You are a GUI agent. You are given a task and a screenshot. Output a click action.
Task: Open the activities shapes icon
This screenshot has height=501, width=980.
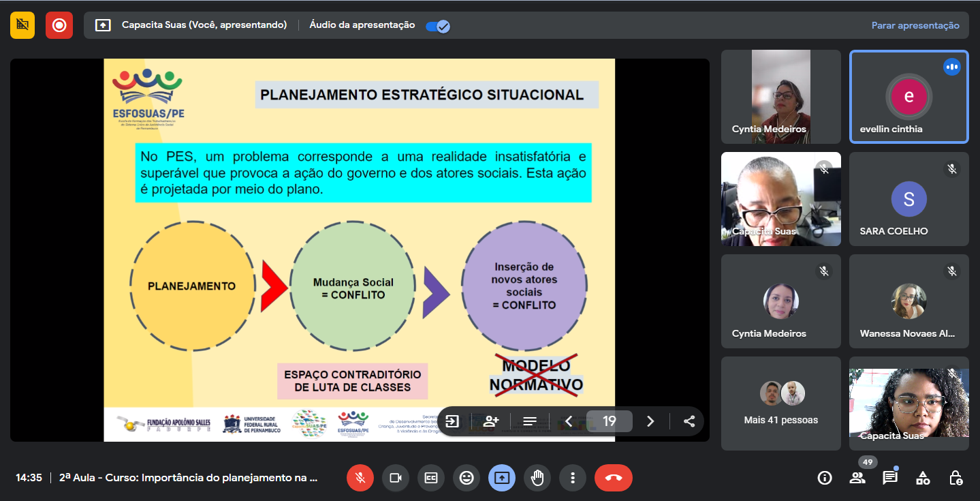point(923,478)
